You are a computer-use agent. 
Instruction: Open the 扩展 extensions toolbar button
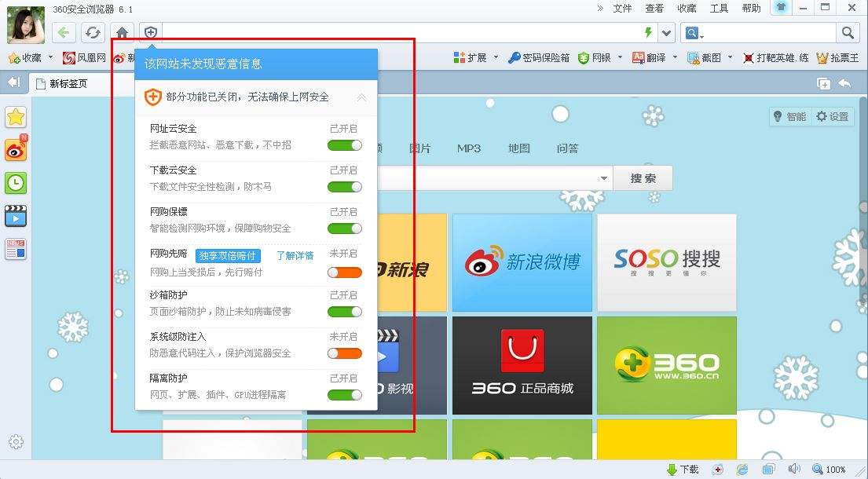click(470, 57)
